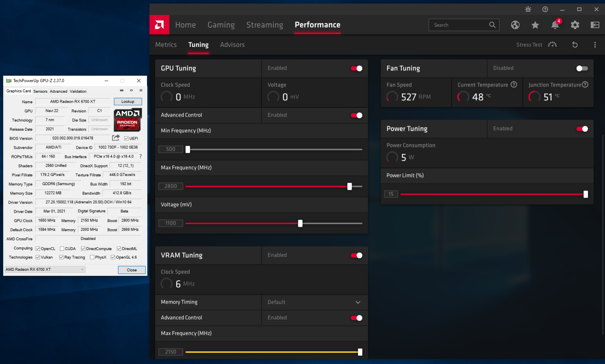Toggle the sidebar panel icon
This screenshot has height=364, width=605.
click(x=595, y=25)
